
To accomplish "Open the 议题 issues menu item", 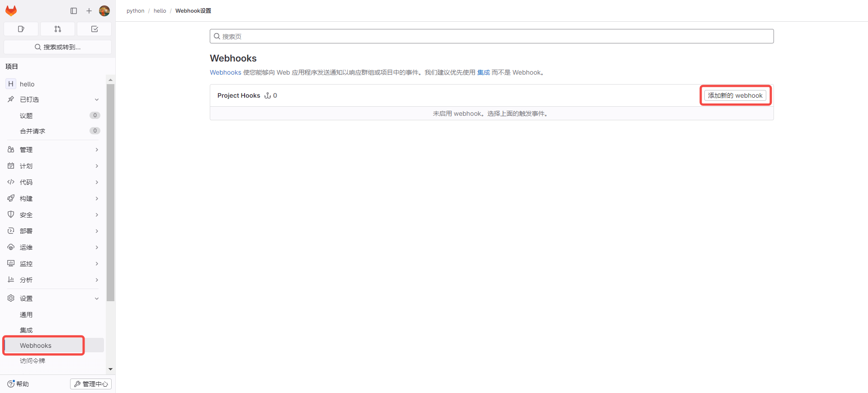I will (54, 115).
